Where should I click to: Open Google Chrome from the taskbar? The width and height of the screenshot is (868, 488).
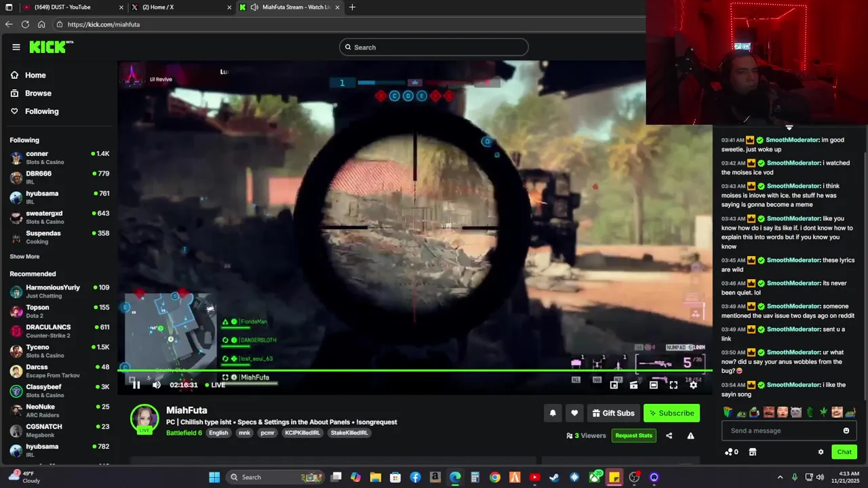pyautogui.click(x=495, y=477)
